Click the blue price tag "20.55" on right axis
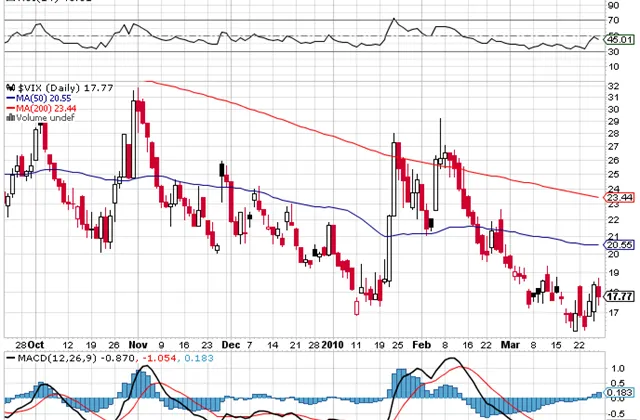The height and width of the screenshot is (420, 640). pos(620,245)
